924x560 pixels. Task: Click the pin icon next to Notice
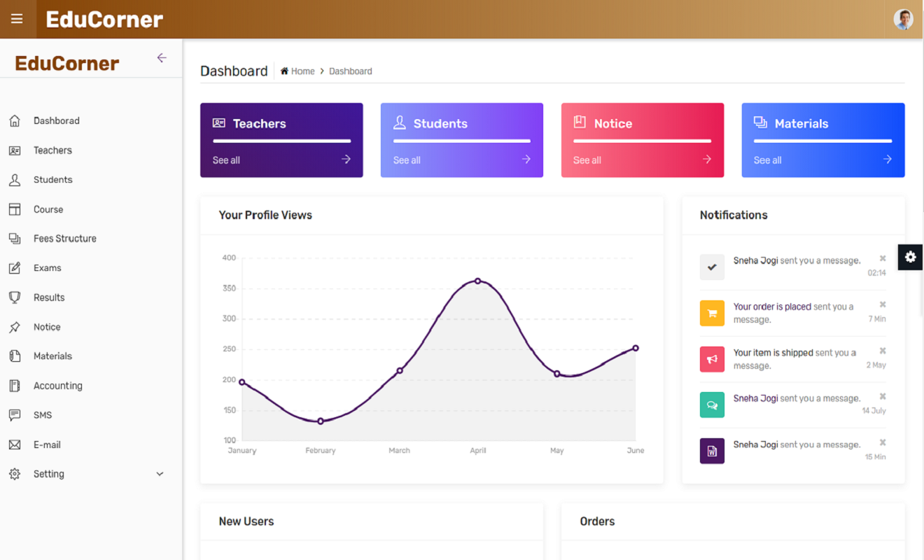[15, 327]
